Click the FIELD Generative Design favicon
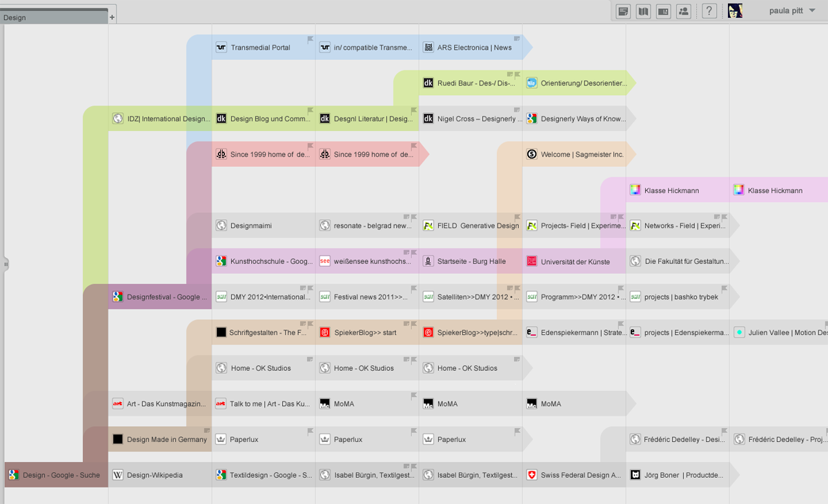The image size is (828, 504). (x=428, y=225)
